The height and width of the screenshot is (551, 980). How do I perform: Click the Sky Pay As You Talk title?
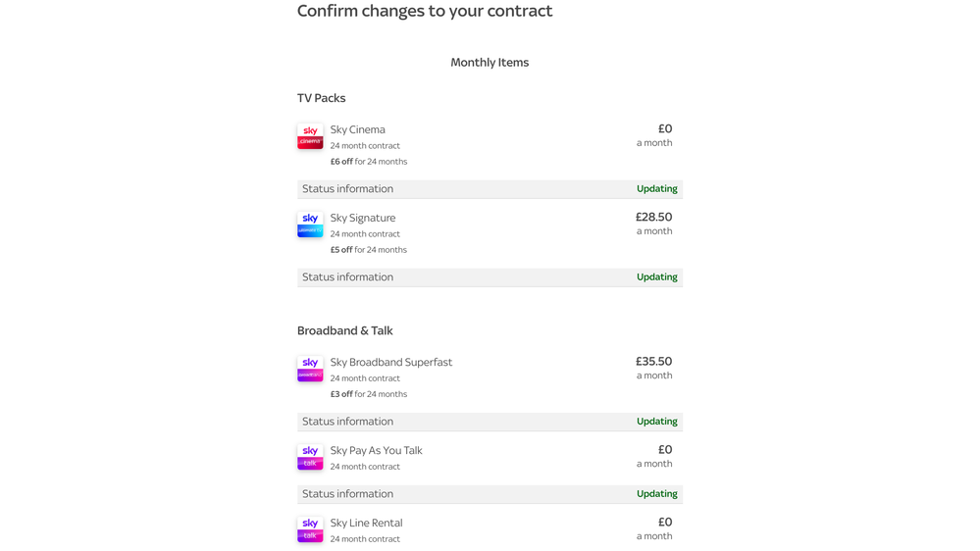[377, 450]
